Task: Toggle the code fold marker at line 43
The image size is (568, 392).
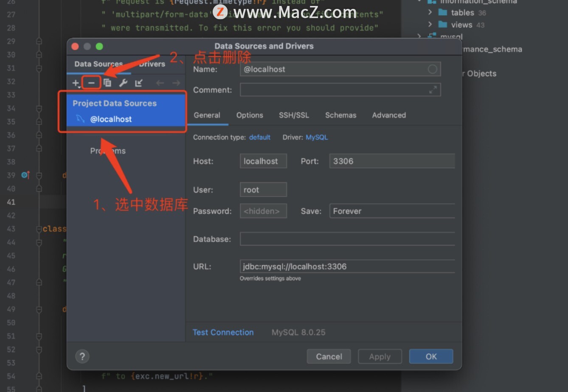Action: coord(39,229)
